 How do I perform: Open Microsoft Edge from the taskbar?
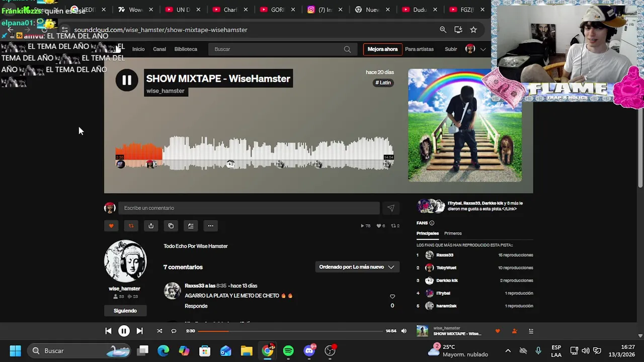pos(164,350)
